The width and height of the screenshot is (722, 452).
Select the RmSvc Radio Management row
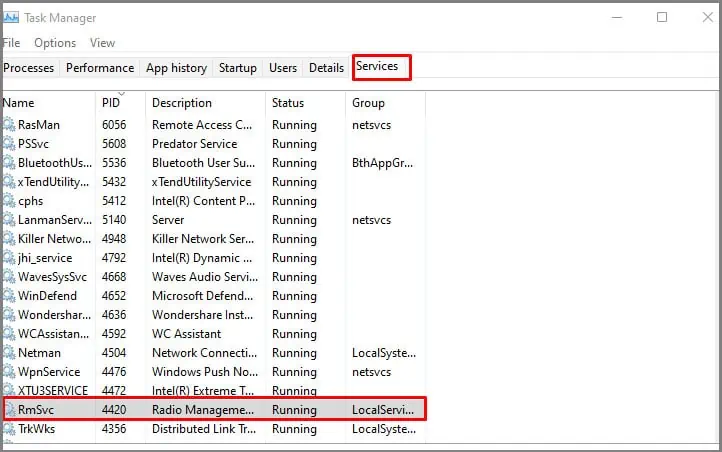pos(215,409)
